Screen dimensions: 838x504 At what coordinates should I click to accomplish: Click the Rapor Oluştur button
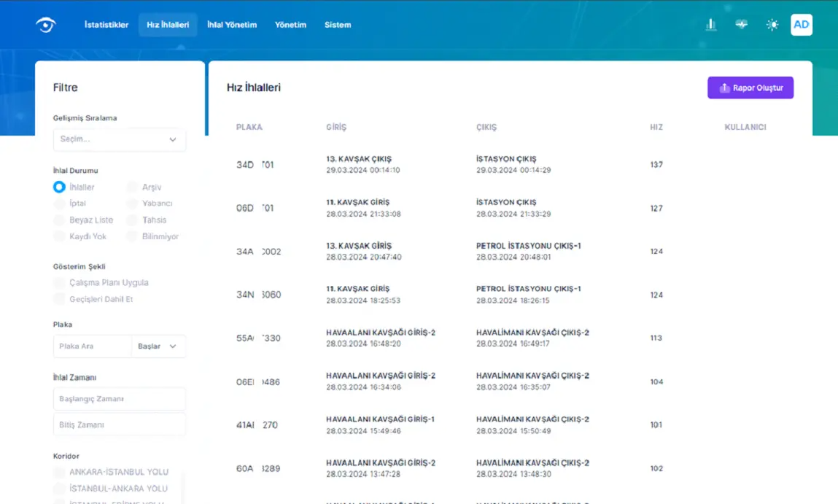click(x=750, y=88)
